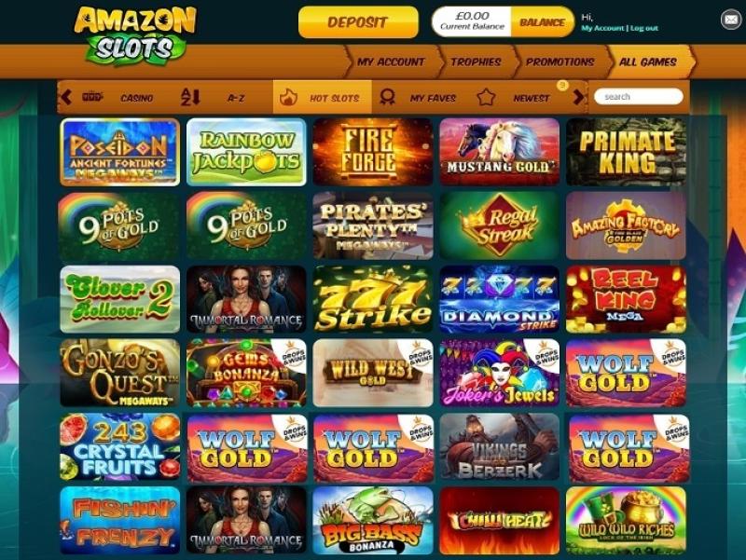This screenshot has height=560, width=746.
Task: Show more categories with right arrow
Action: click(x=578, y=97)
